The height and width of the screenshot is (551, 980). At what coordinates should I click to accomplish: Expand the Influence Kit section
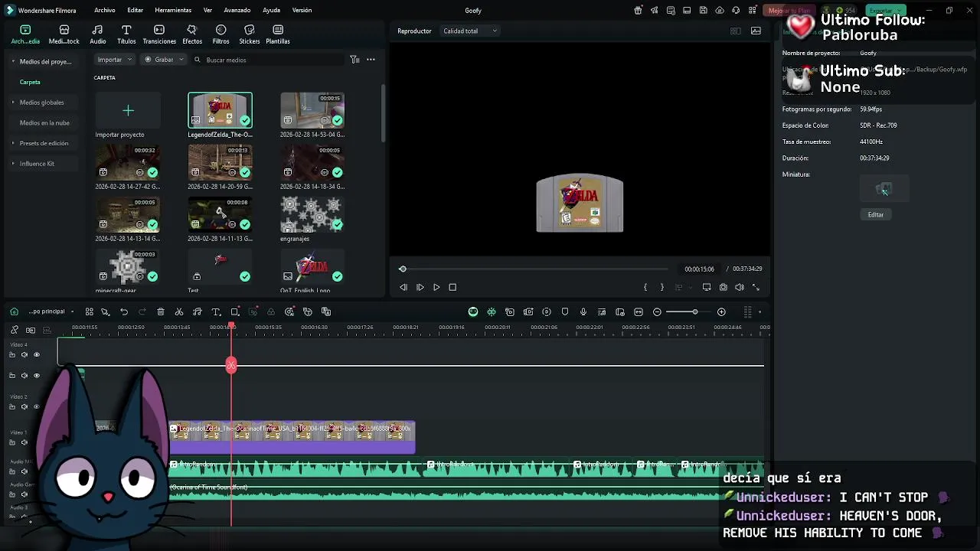point(13,164)
